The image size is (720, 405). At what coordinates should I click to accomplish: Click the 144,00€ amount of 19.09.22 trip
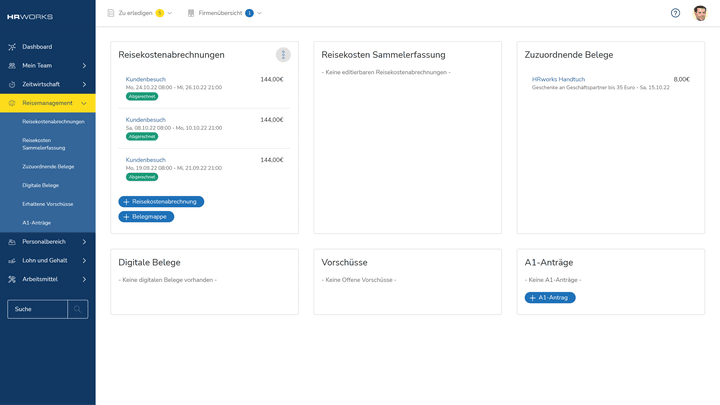coord(272,160)
